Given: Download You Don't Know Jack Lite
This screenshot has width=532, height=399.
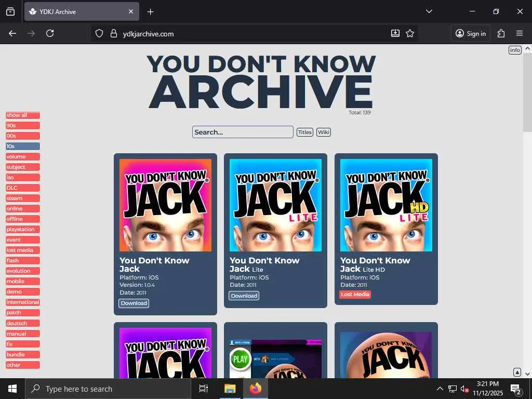Looking at the screenshot, I should [x=244, y=296].
